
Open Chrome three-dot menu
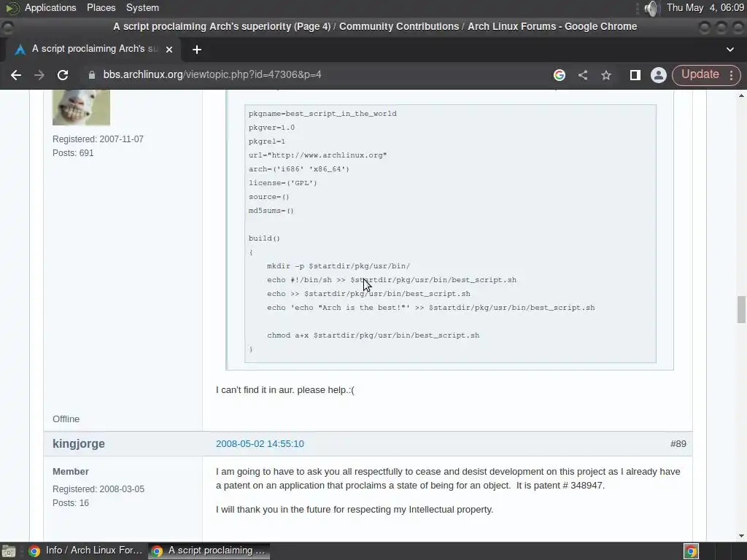pos(731,75)
